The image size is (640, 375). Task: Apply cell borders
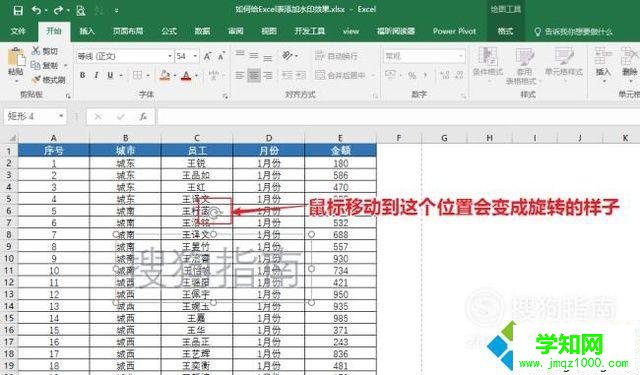tap(138, 75)
